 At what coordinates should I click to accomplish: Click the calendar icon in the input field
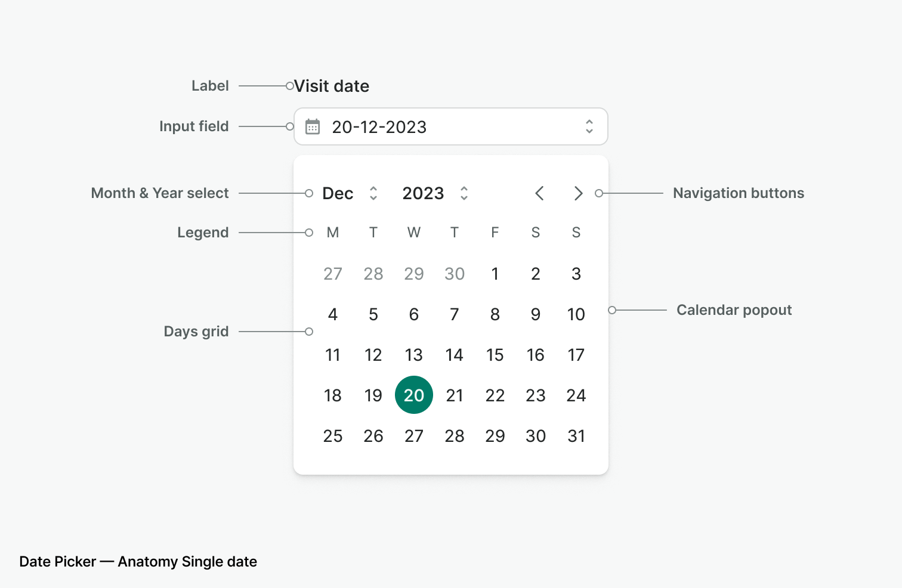pyautogui.click(x=313, y=126)
